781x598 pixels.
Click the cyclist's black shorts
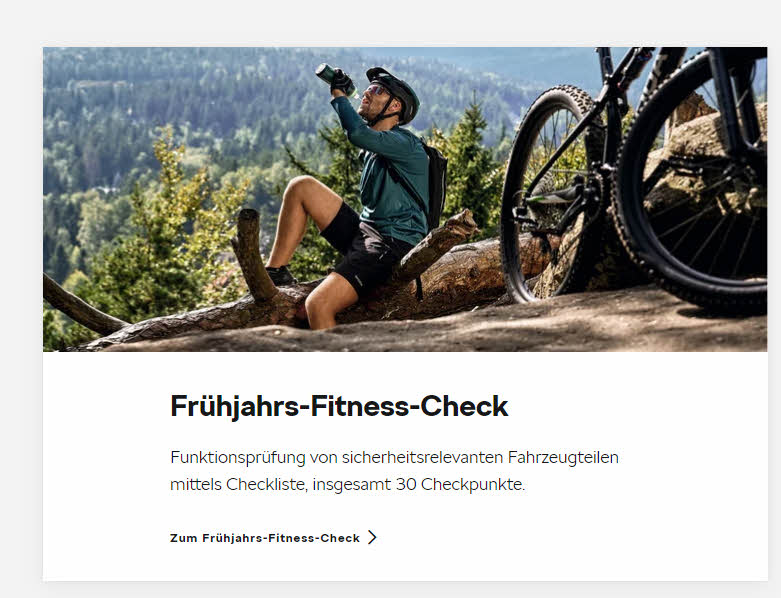coord(364,249)
